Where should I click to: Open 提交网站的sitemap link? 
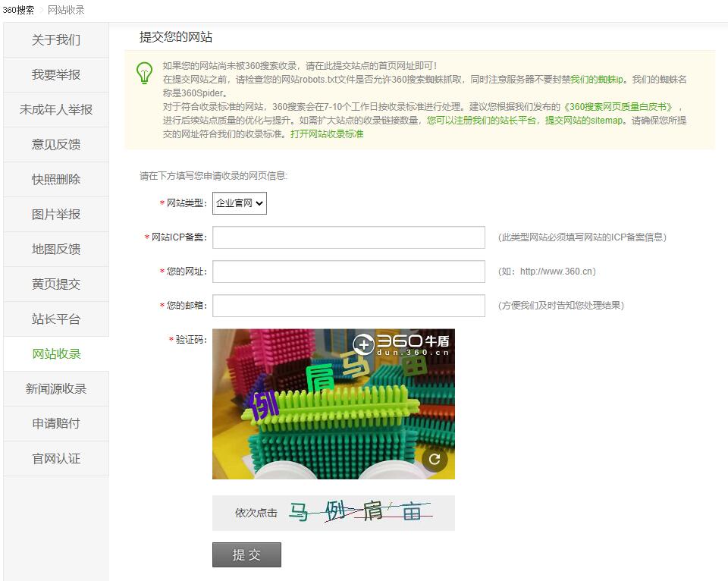[584, 121]
